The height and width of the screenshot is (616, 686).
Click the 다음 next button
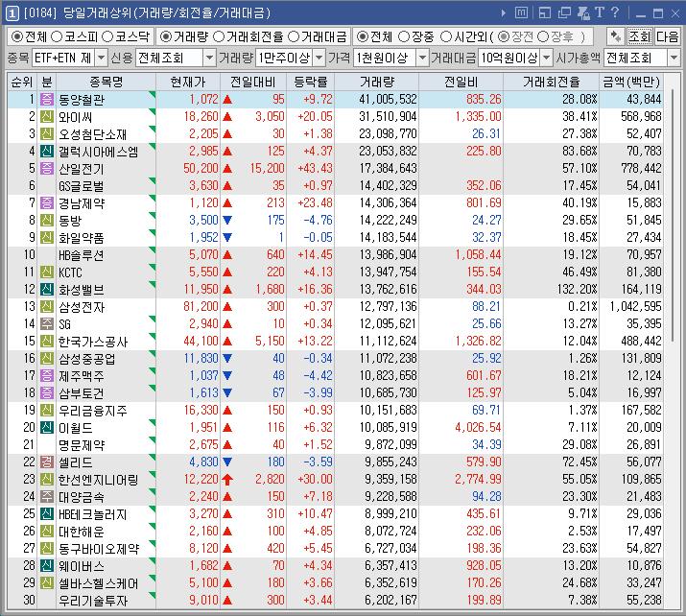[667, 36]
